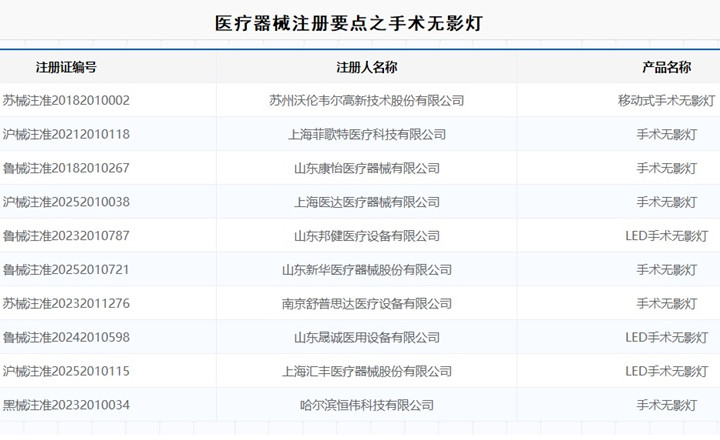The width and height of the screenshot is (720, 440).
Task: Select cell 黑械注准20232010034
Action: (x=66, y=405)
